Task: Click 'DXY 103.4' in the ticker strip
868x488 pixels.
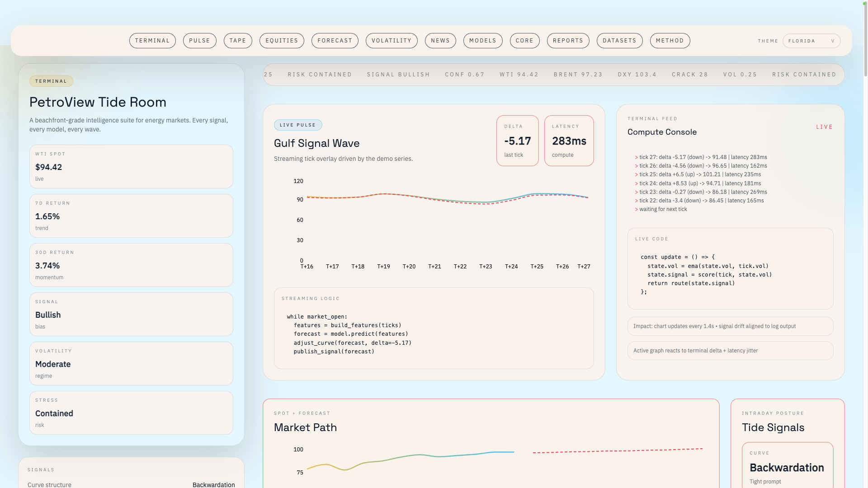Action: pos(637,75)
